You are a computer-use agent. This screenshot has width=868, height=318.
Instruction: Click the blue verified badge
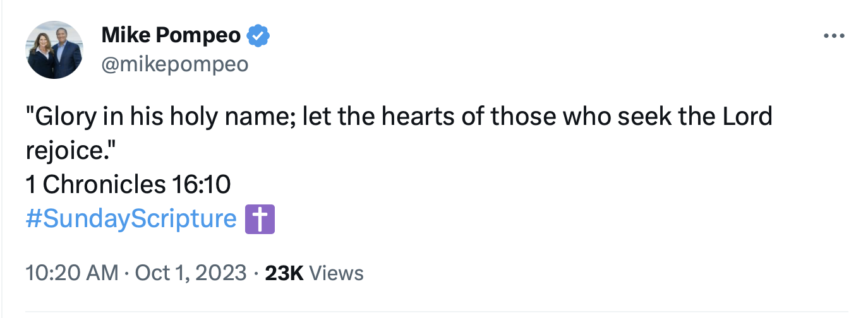click(x=258, y=35)
